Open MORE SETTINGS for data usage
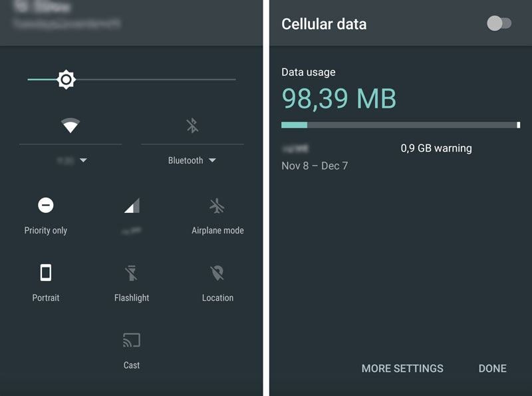 tap(402, 368)
